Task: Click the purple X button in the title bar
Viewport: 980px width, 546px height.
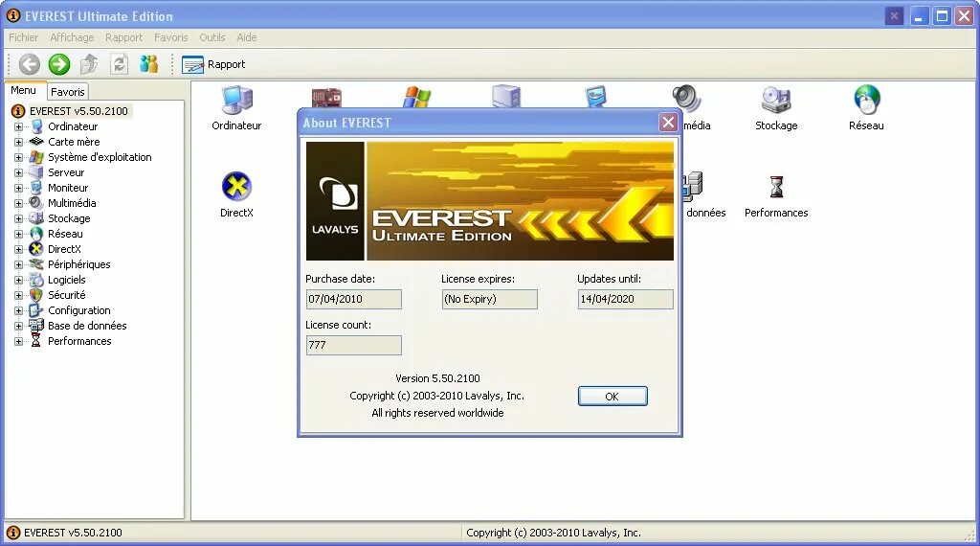Action: [x=895, y=16]
